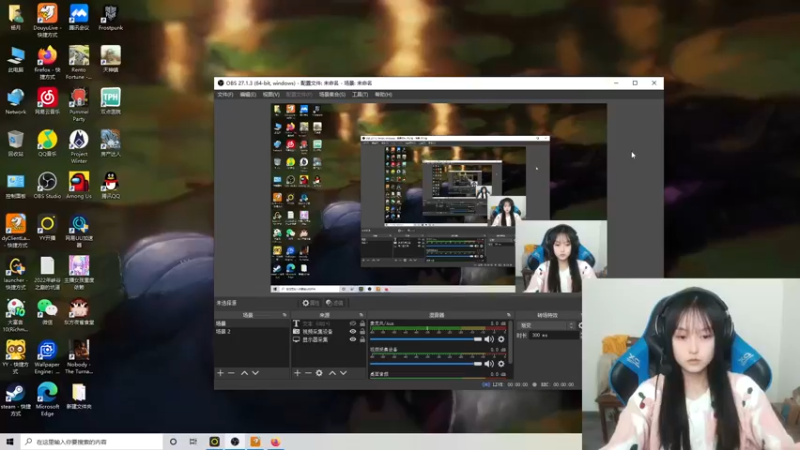Click add source plus icon in OBS
Viewport: 800px width, 450px height.
point(297,373)
